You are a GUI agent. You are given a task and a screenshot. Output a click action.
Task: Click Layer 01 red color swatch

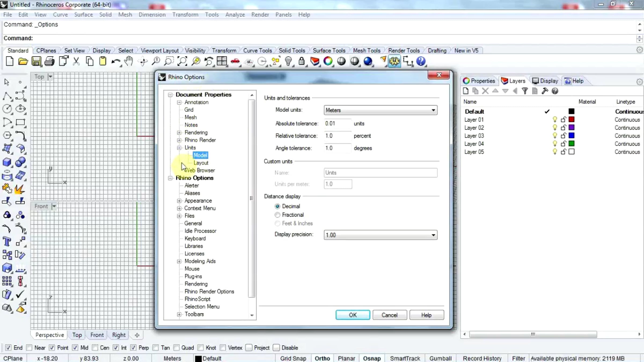pyautogui.click(x=571, y=120)
